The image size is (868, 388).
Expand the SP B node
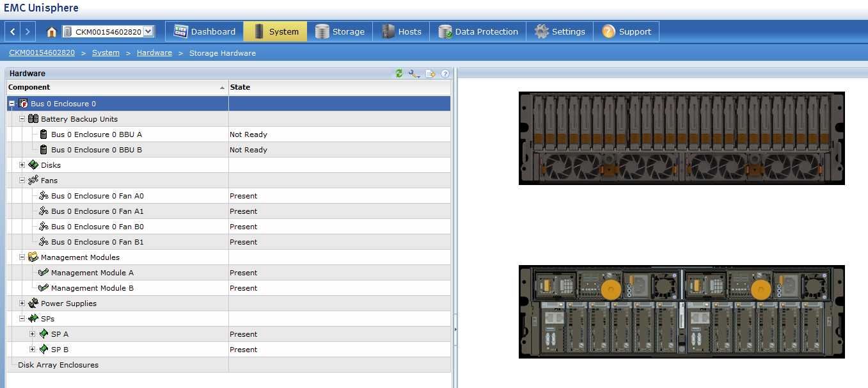pos(32,350)
